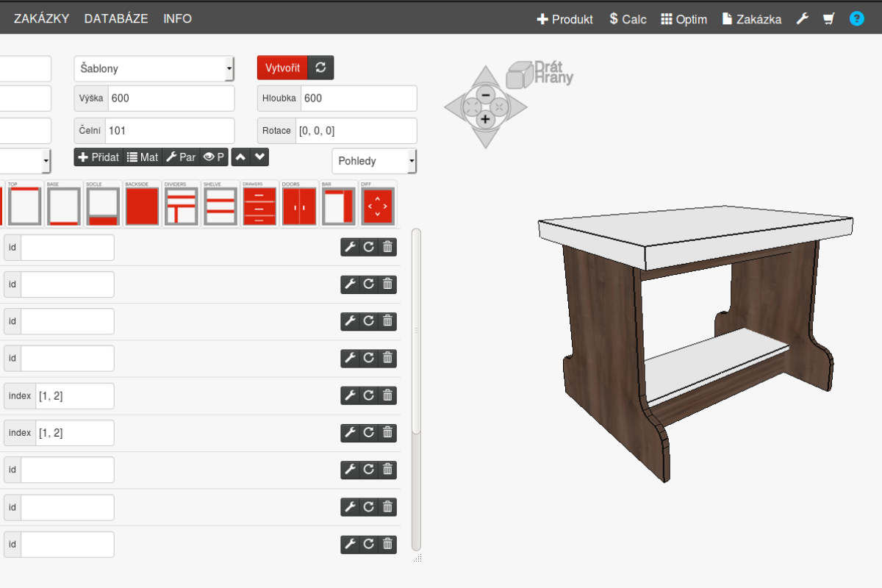This screenshot has width=882, height=588.
Task: Click the Přidat add button
Action: tap(98, 157)
